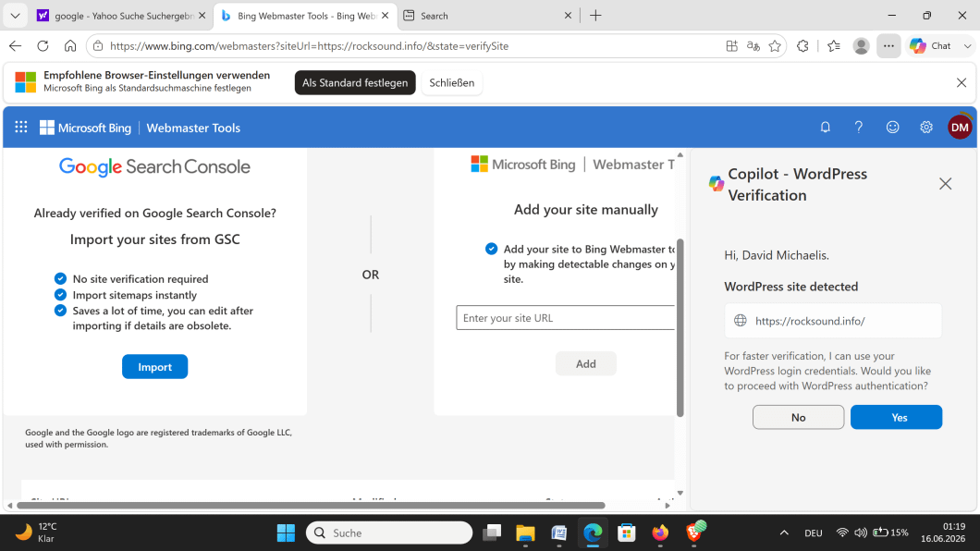Click 'No site verification required' checkmark
The image size is (980, 551).
click(x=60, y=278)
